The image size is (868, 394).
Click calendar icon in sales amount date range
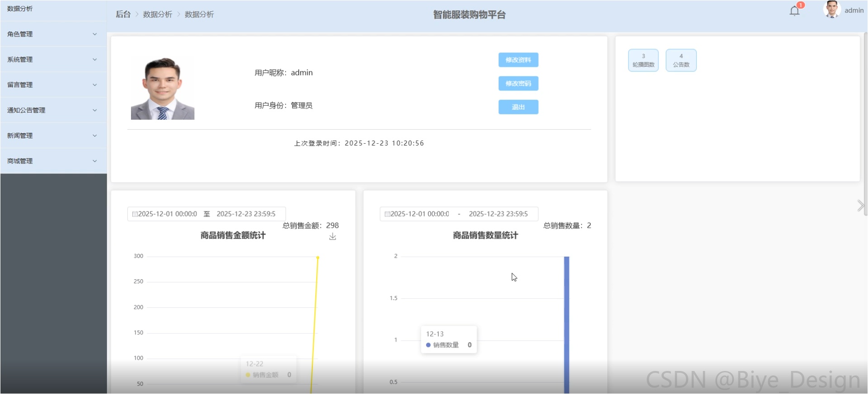pyautogui.click(x=135, y=214)
